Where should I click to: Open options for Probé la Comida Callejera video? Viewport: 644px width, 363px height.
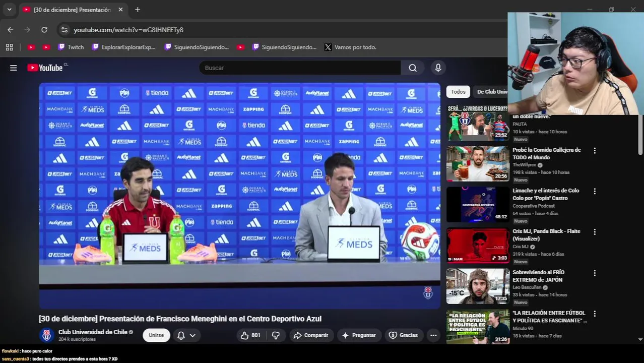tap(595, 150)
